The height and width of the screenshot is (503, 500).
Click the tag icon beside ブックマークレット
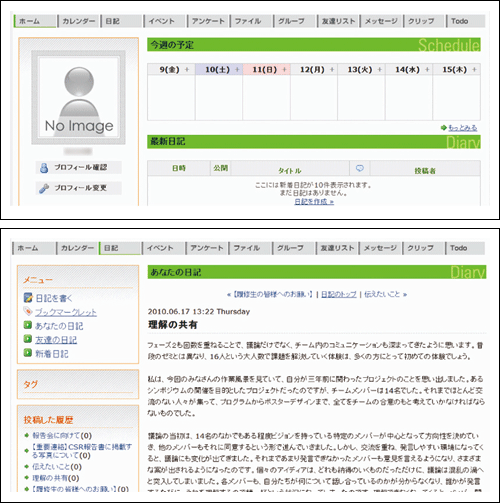point(28,312)
